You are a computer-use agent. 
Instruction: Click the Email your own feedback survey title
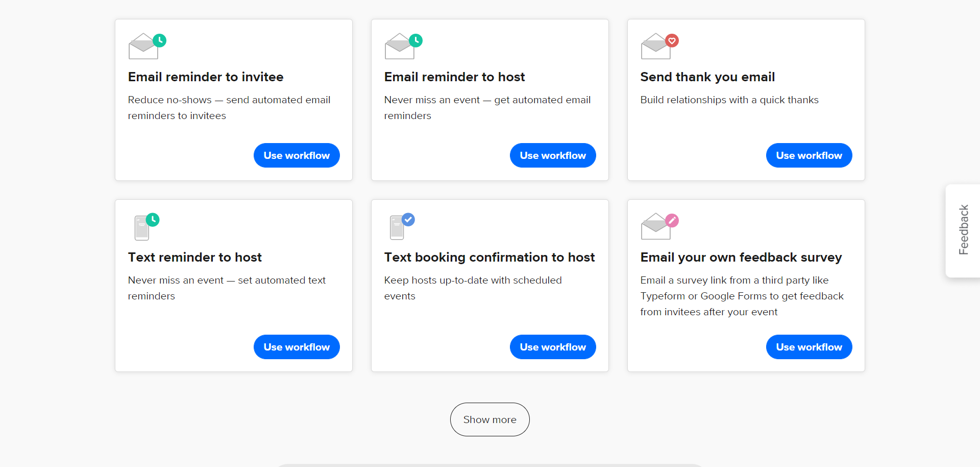(x=741, y=258)
